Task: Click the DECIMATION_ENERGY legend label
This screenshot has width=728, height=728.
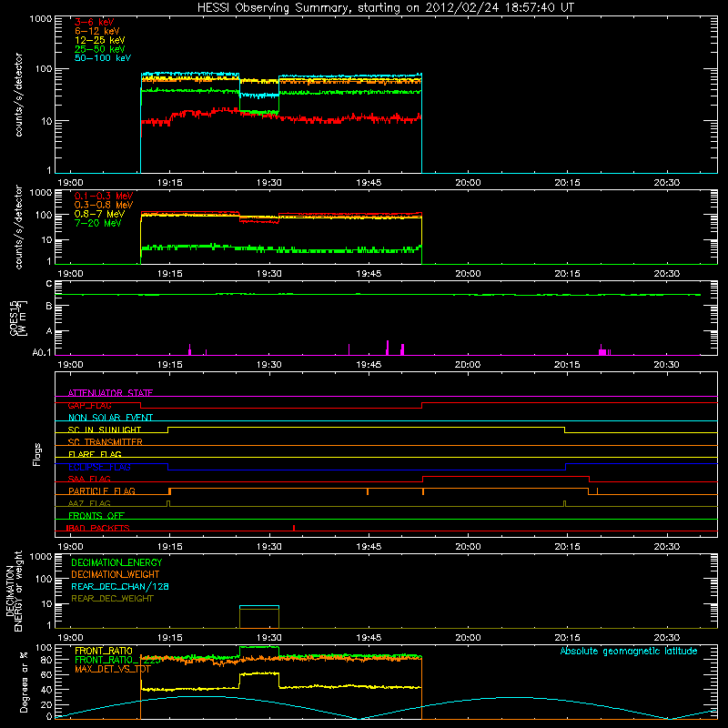Action: (x=116, y=562)
